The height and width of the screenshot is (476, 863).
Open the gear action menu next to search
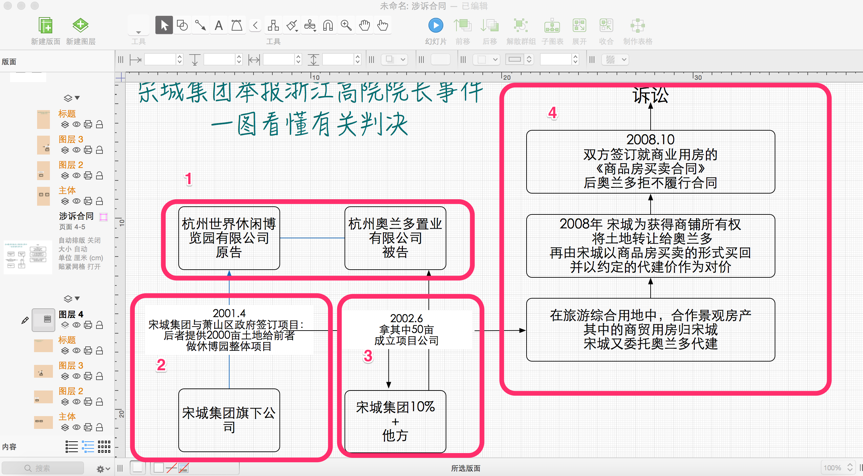pos(102,469)
